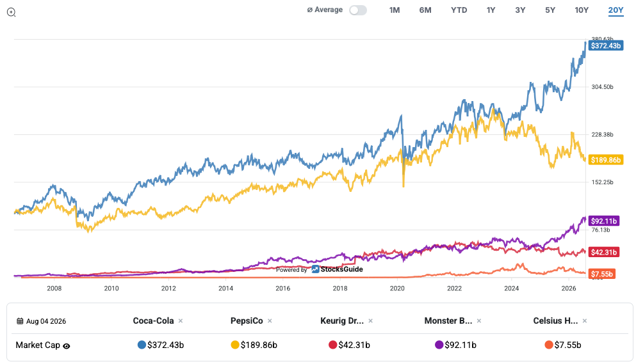Remove Monster Beverage from comparison

click(479, 320)
